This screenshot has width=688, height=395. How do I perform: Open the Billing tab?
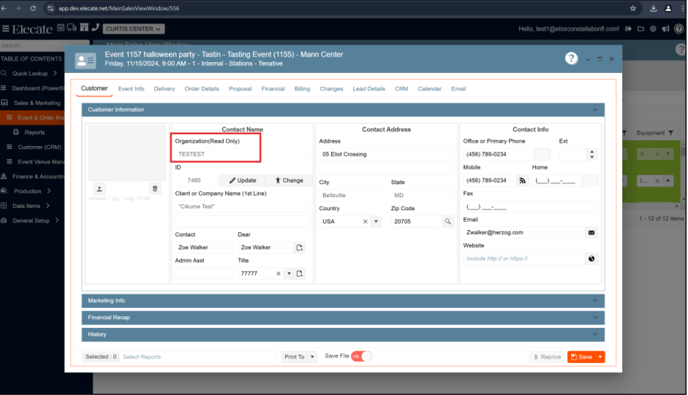point(302,89)
